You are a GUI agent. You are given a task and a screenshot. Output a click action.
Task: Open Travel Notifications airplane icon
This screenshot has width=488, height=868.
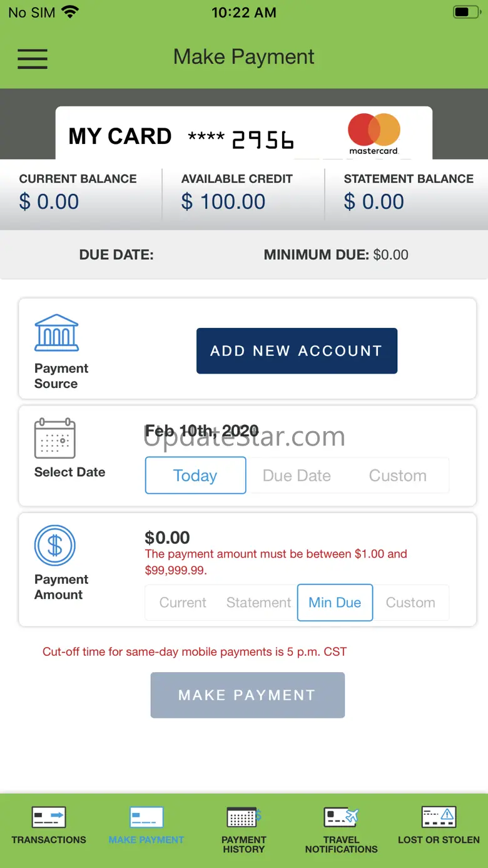(342, 817)
